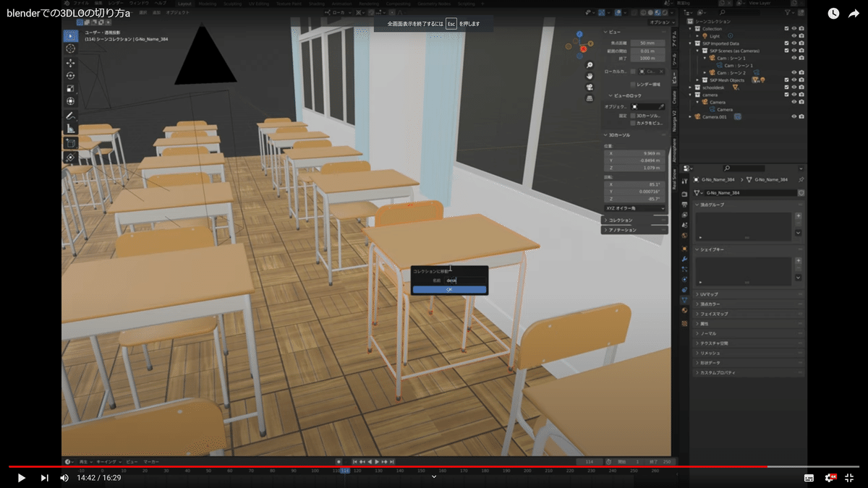Adjust the 焦点距離 50 mm field
Viewport: 868px width, 488px height.
(x=647, y=43)
